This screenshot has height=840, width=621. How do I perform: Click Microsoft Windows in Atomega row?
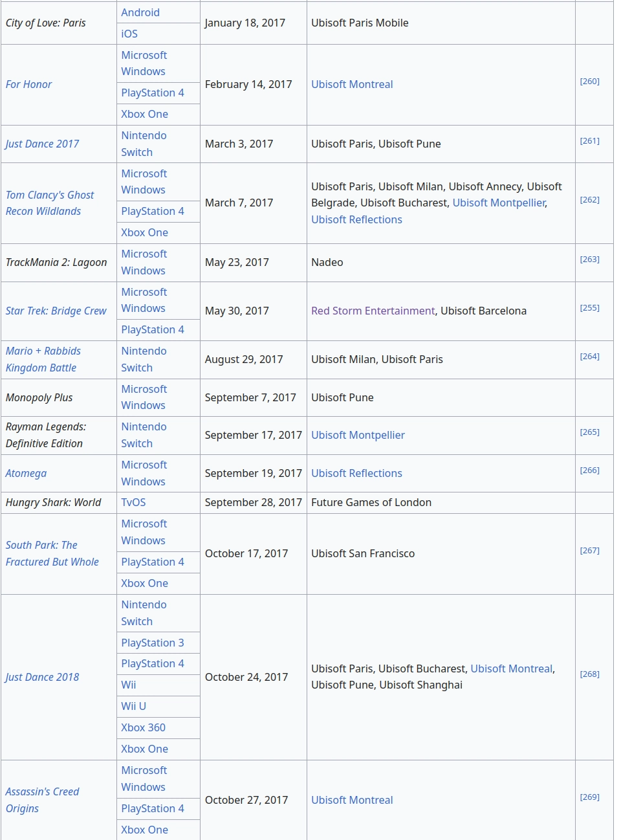pos(144,473)
